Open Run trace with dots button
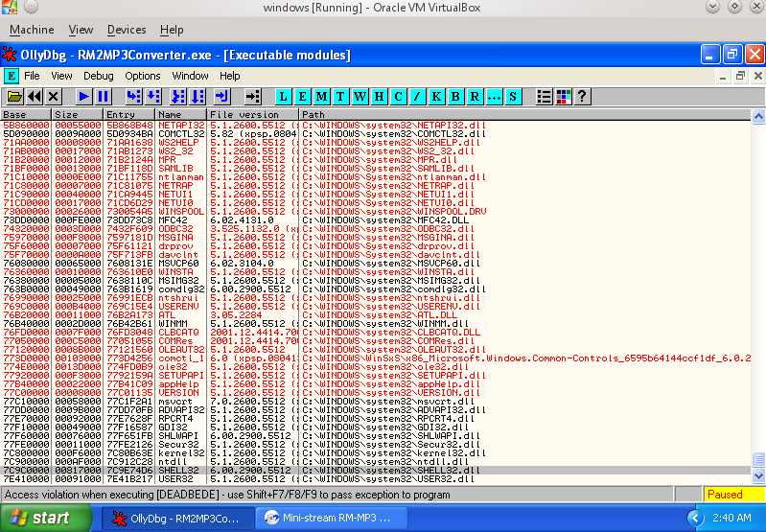The image size is (766, 532). [x=494, y=97]
